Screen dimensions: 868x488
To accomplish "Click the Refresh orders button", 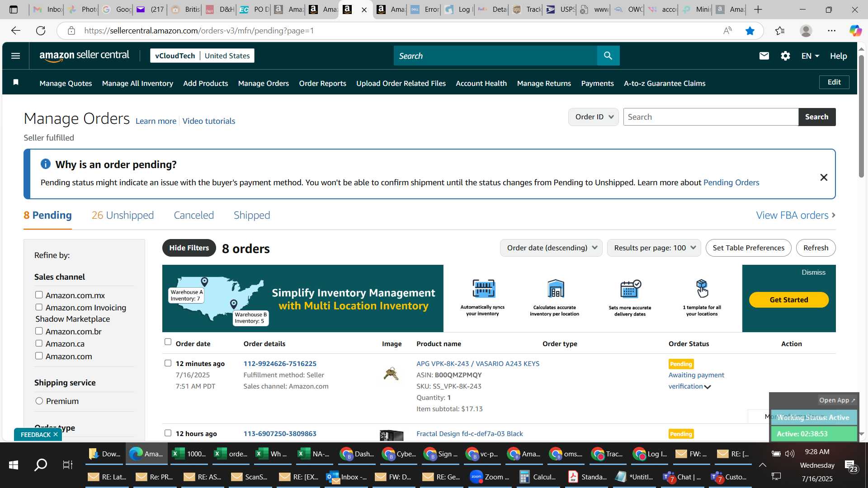I will pyautogui.click(x=816, y=248).
